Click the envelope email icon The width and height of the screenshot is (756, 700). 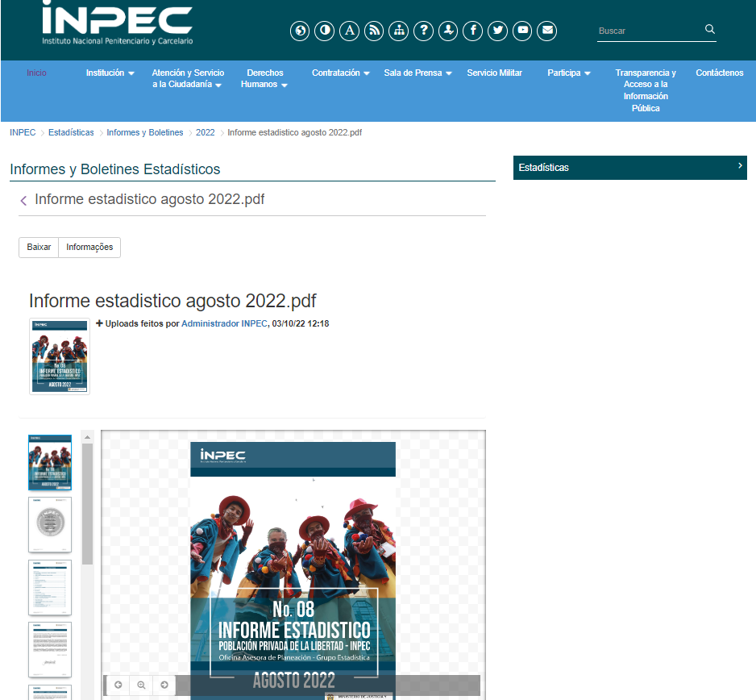pyautogui.click(x=547, y=31)
